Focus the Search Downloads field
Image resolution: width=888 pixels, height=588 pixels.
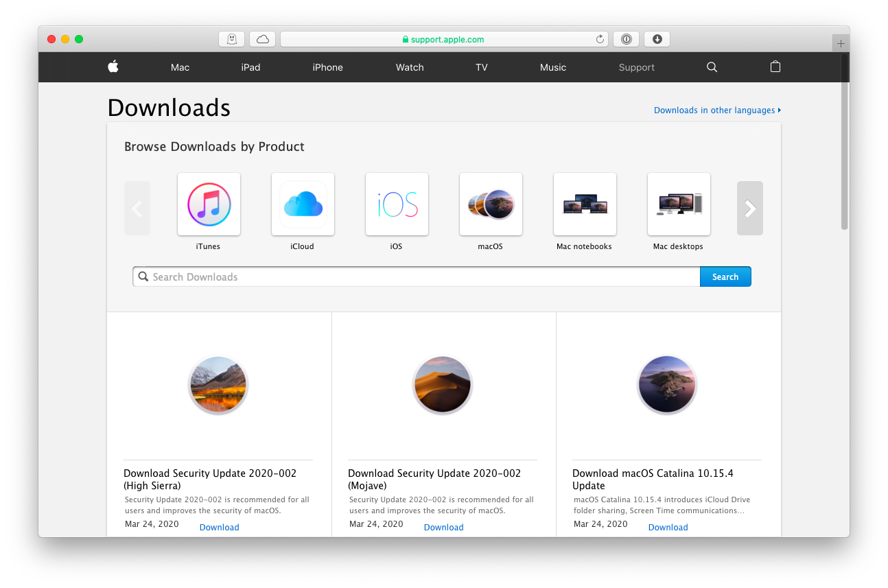[417, 277]
